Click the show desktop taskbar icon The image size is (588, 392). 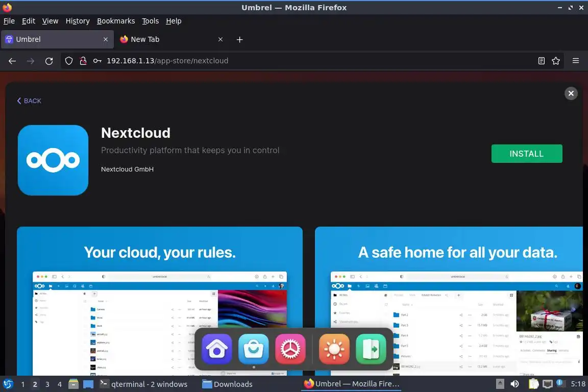pyautogui.click(x=88, y=384)
